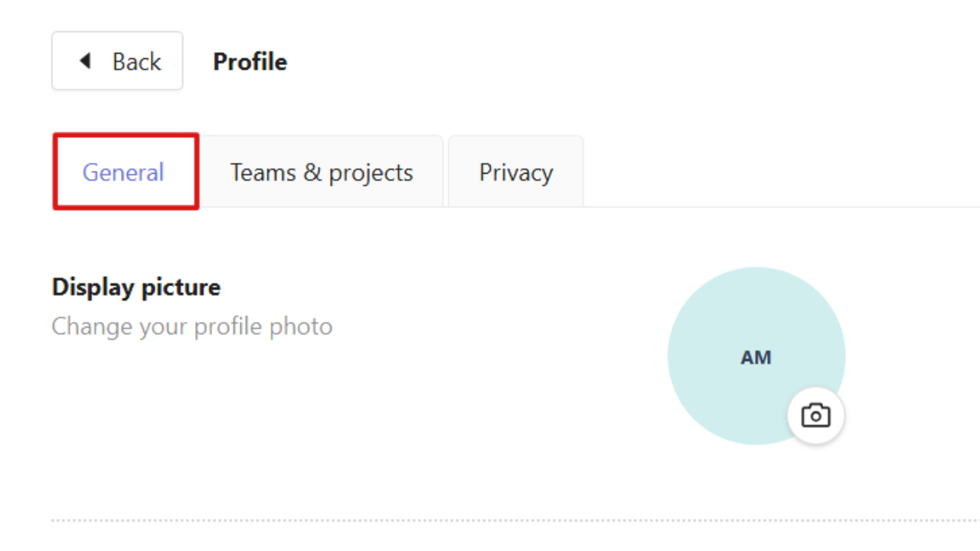
Task: Click the white circle around camera icon
Action: [x=815, y=416]
